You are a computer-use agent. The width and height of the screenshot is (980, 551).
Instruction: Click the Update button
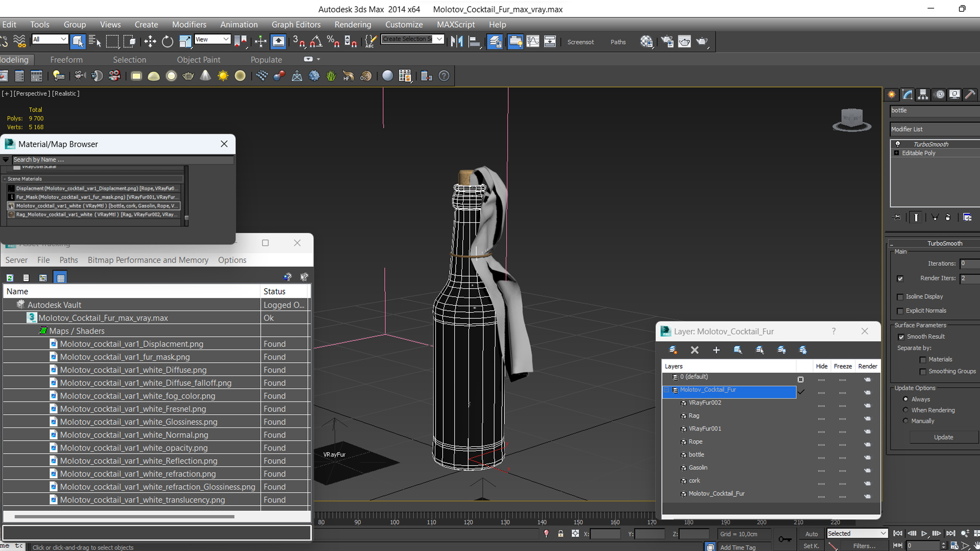[943, 437]
